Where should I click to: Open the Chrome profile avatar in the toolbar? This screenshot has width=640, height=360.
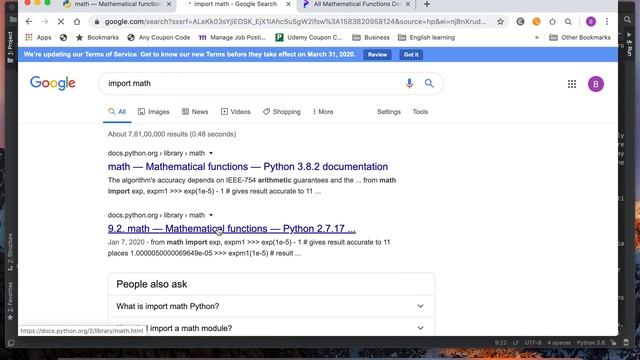[591, 22]
